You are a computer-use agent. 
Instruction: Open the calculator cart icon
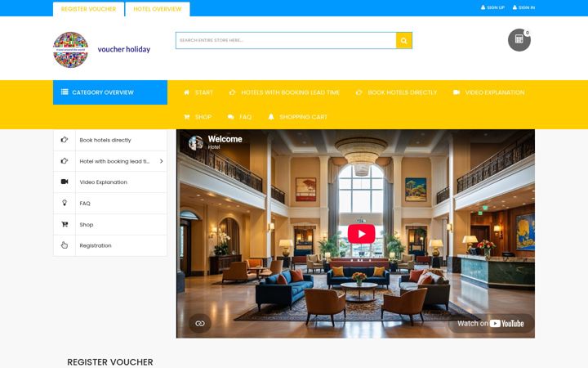pos(519,40)
